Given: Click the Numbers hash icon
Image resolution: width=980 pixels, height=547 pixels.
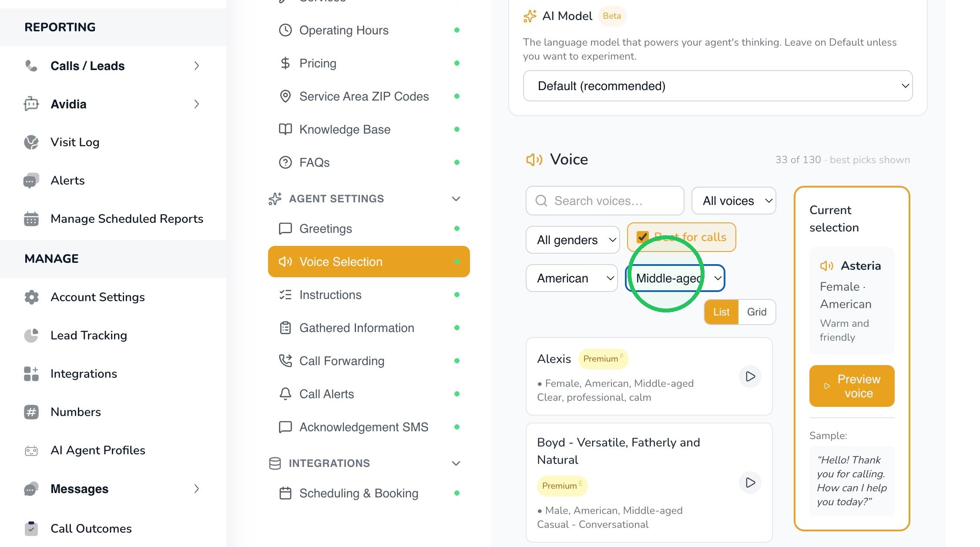Looking at the screenshot, I should coord(31,412).
